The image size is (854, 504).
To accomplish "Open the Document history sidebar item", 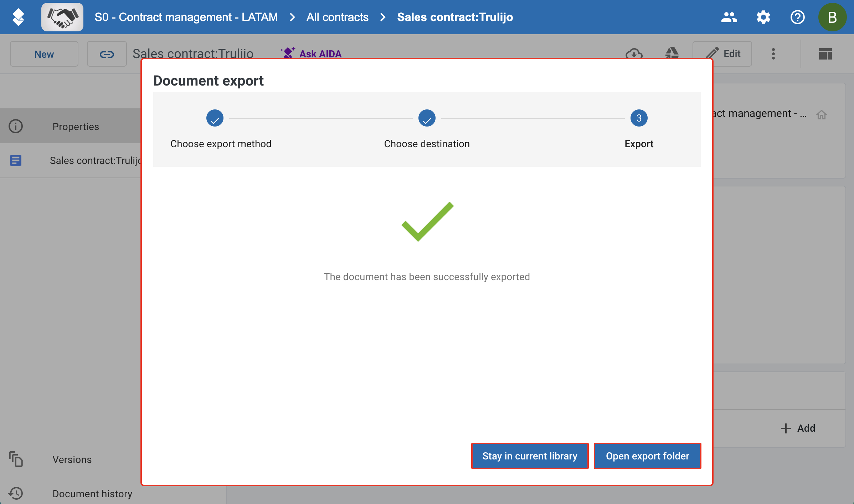I will pyautogui.click(x=71, y=493).
